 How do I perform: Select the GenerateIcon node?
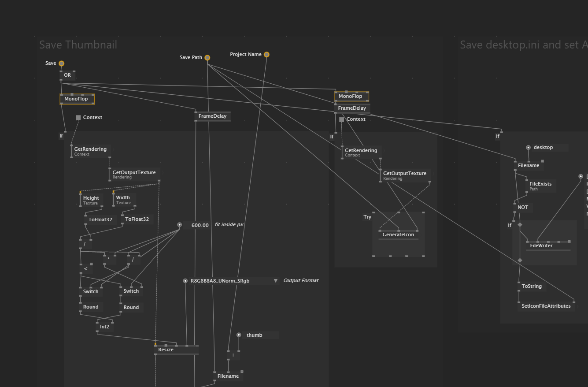[x=398, y=235]
